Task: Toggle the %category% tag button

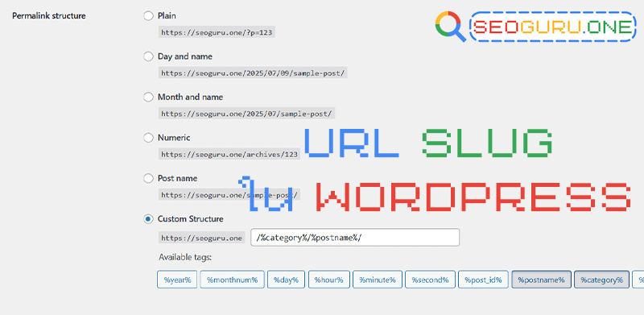Action: 601,280
